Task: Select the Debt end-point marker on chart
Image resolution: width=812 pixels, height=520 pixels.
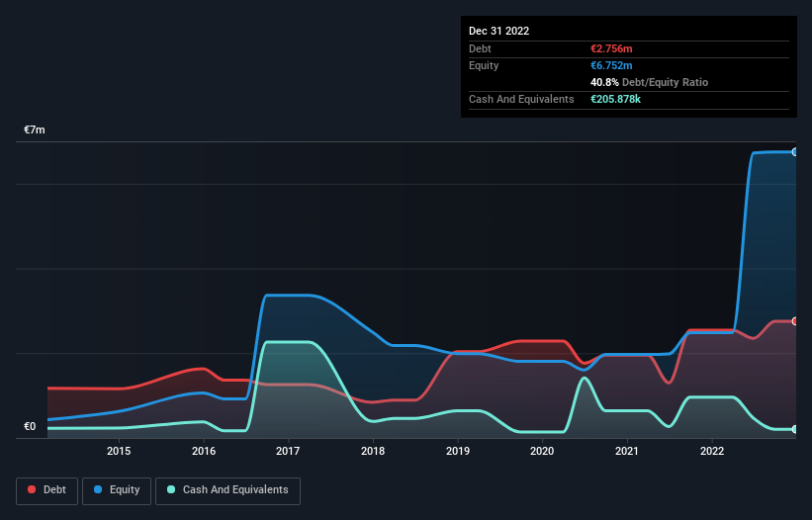Action: pyautogui.click(x=795, y=321)
